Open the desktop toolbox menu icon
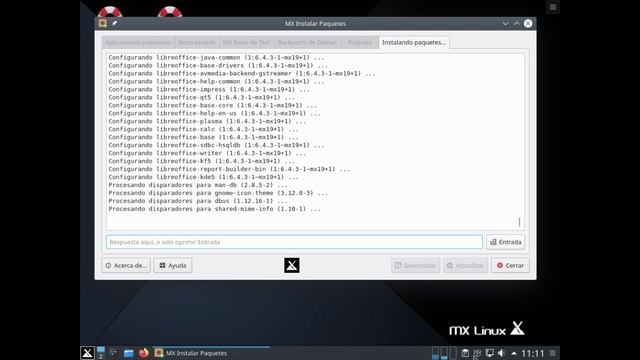Image resolution: width=640 pixels, height=360 pixels. [553, 7]
